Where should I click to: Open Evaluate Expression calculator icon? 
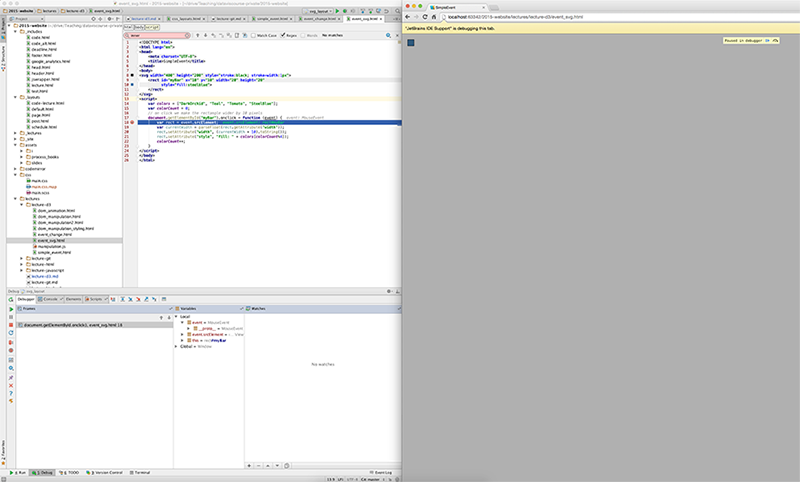pos(164,299)
